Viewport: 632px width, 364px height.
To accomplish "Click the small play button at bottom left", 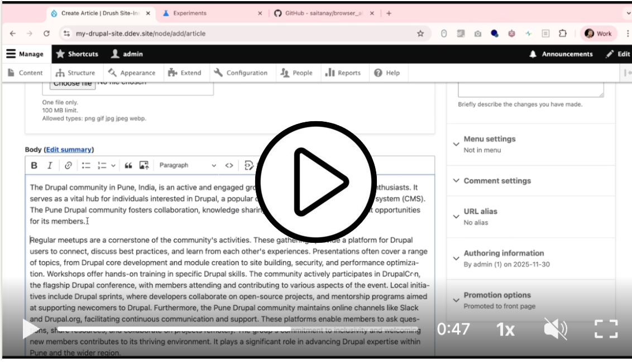I will [x=30, y=329].
